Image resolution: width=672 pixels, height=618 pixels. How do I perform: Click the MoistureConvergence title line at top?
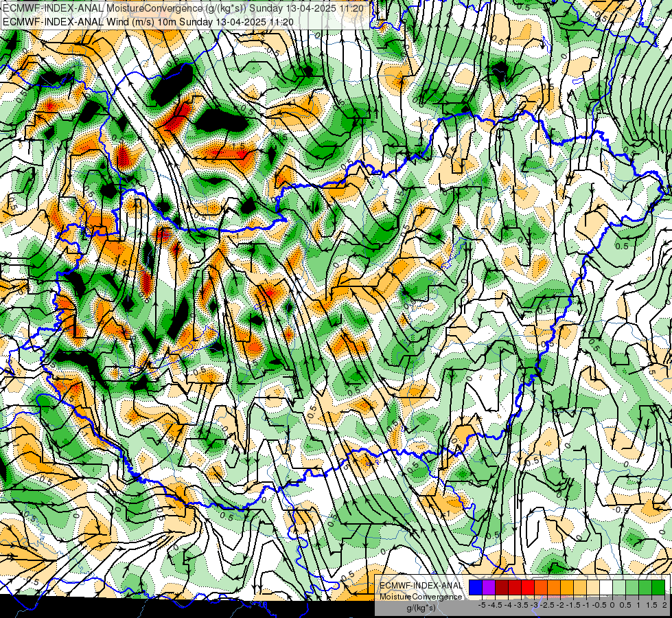point(183,8)
